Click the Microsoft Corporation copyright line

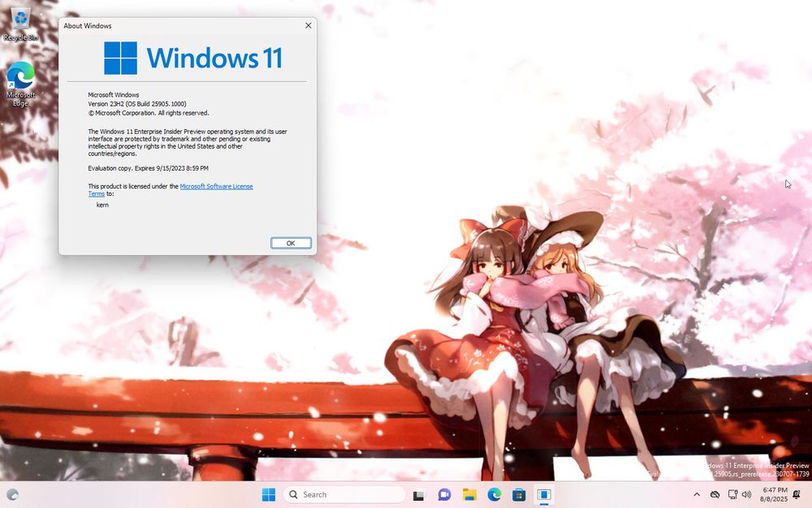tap(149, 112)
